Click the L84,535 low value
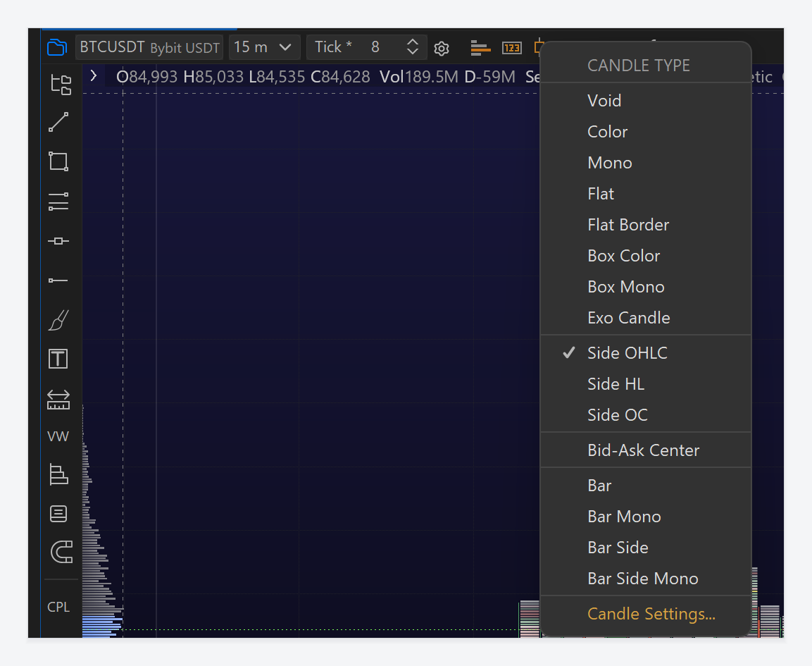 click(x=277, y=77)
